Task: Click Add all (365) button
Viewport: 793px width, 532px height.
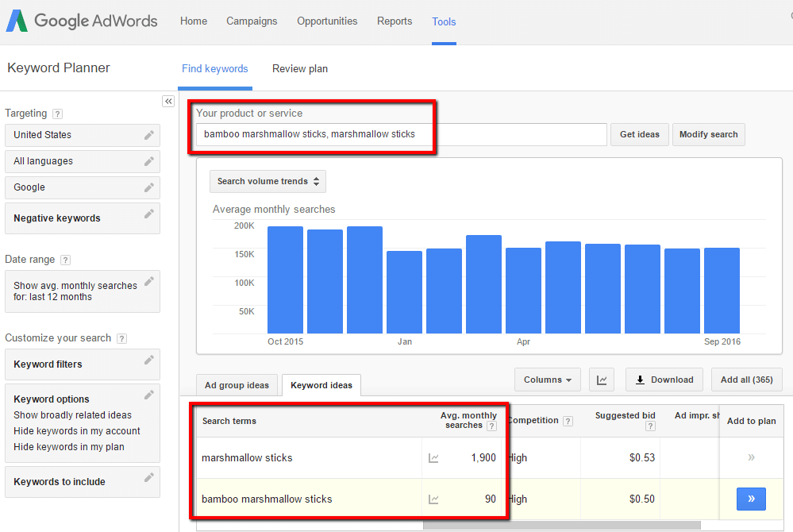Action: (x=747, y=380)
